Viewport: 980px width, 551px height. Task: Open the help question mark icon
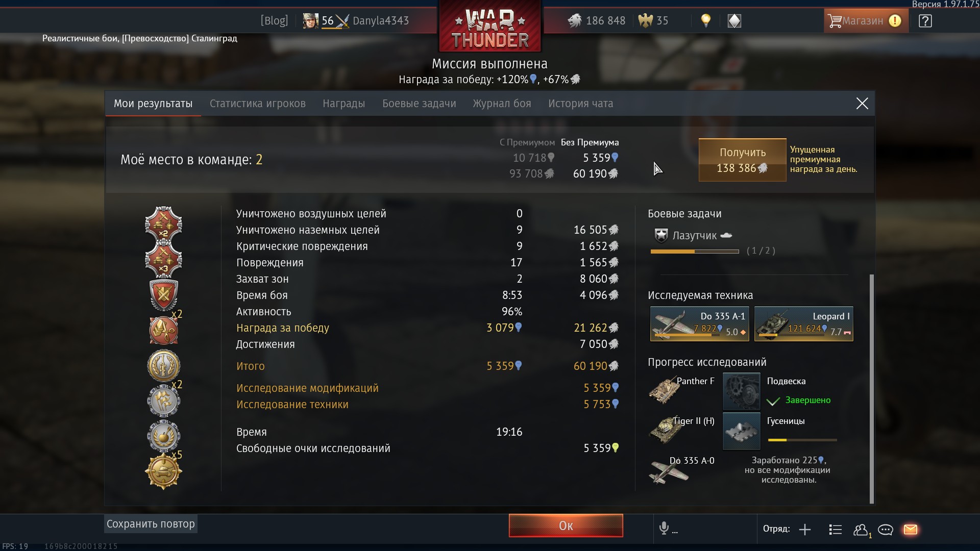click(925, 21)
